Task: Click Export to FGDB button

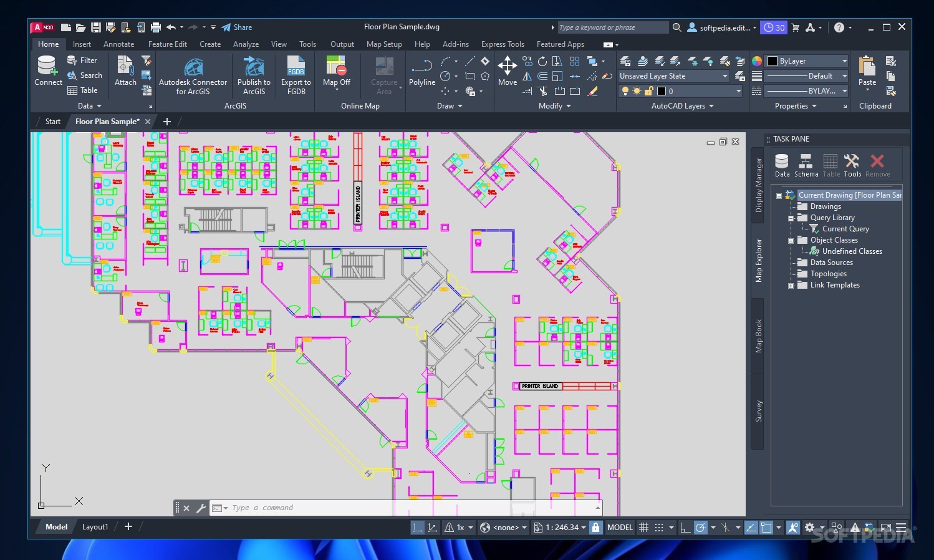Action: pyautogui.click(x=296, y=76)
